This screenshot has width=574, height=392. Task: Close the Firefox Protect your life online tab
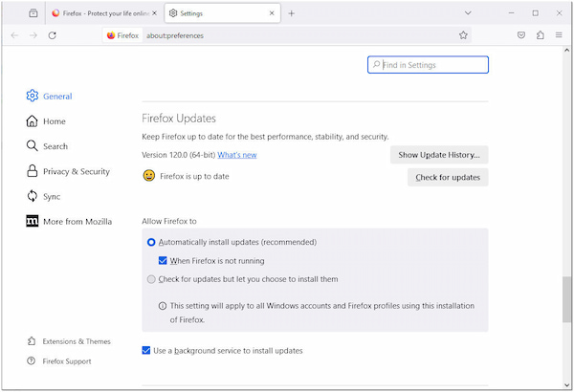click(x=154, y=13)
